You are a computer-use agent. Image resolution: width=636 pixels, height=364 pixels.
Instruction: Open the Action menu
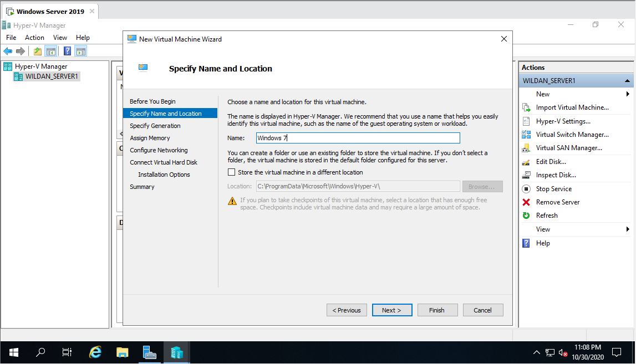34,38
